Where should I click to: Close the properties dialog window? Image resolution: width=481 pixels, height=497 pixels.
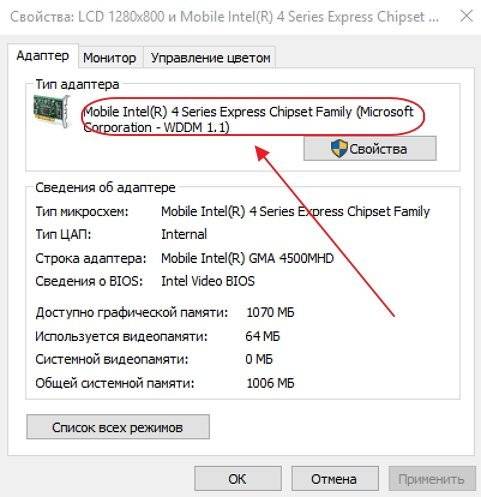466,16
